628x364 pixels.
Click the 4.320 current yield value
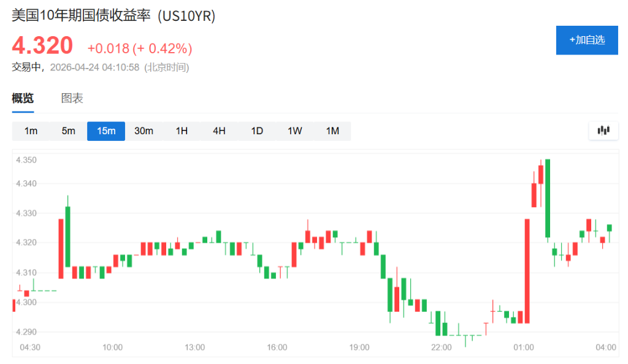pyautogui.click(x=42, y=46)
